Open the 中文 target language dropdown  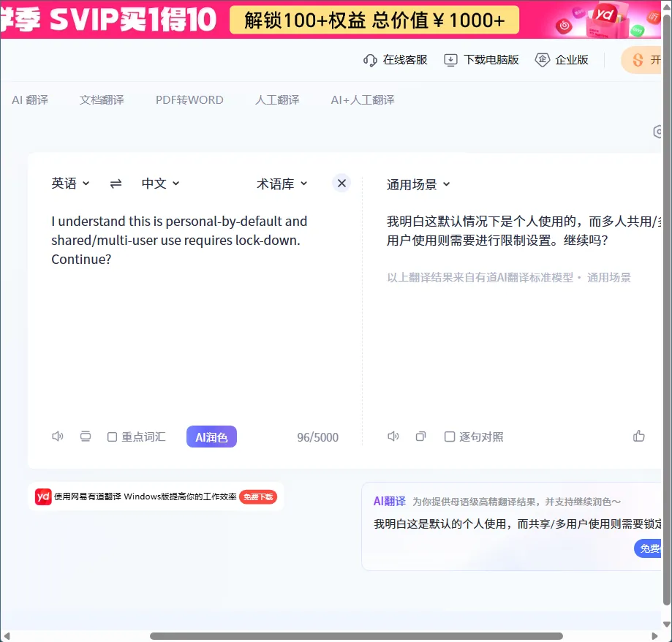tap(160, 184)
